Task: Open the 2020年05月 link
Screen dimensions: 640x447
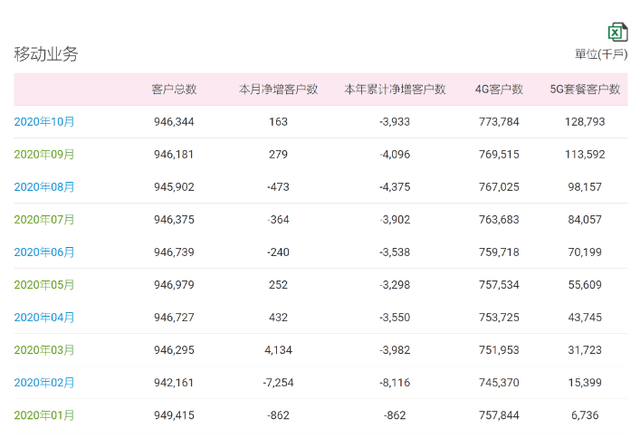Action: [x=44, y=285]
